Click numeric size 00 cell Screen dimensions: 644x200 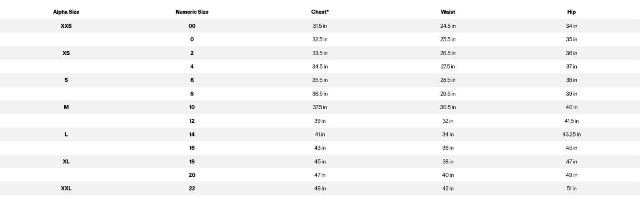pos(192,26)
